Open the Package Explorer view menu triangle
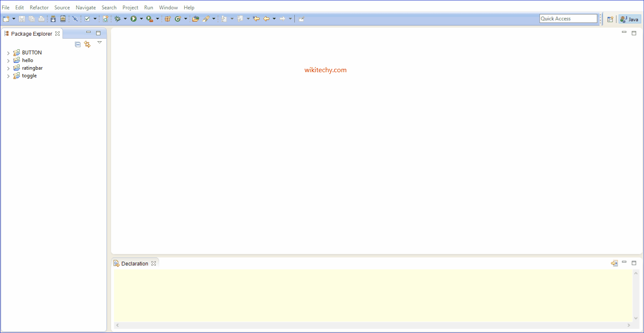This screenshot has width=644, height=333. 99,42
